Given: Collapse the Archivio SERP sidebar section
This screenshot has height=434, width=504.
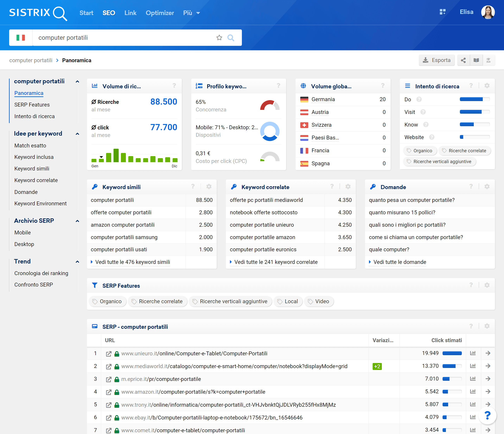Looking at the screenshot, I should click(x=77, y=221).
